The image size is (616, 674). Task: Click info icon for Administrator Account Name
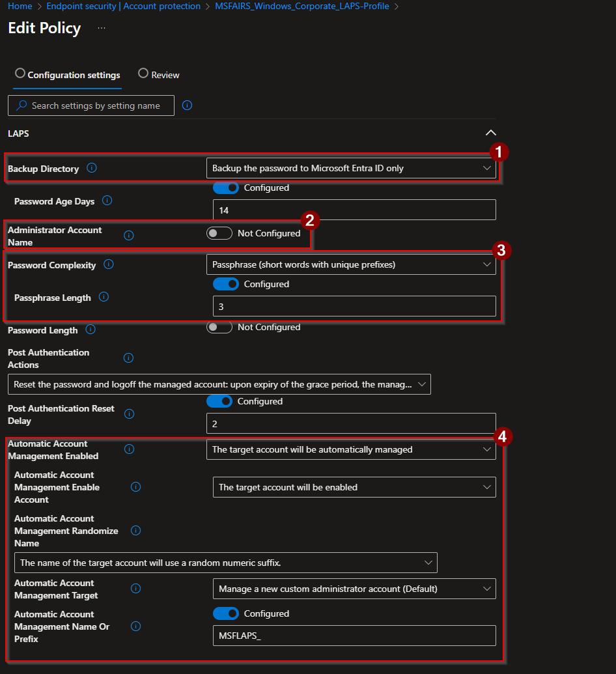coord(129,236)
